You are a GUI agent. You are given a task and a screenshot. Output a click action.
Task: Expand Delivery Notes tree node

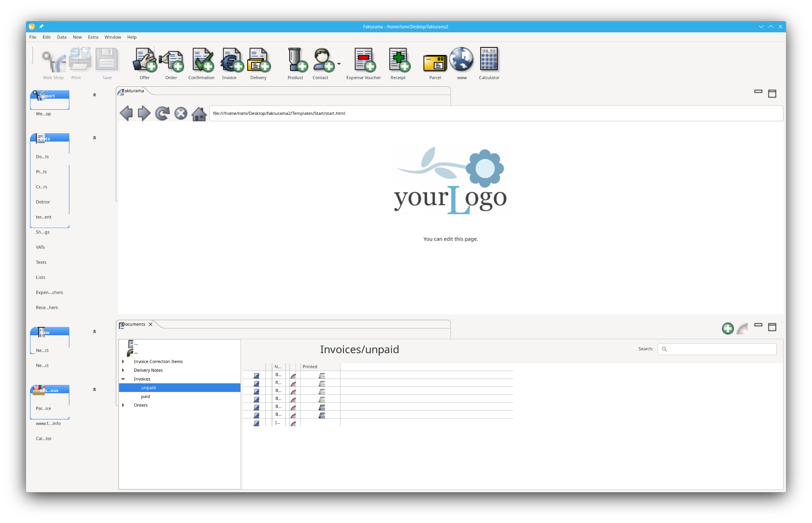(123, 370)
